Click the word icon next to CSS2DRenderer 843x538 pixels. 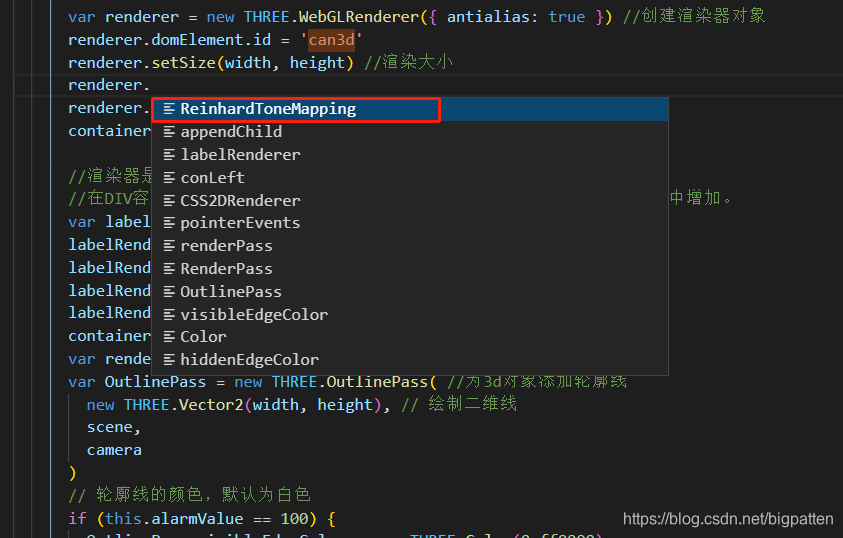click(x=169, y=200)
